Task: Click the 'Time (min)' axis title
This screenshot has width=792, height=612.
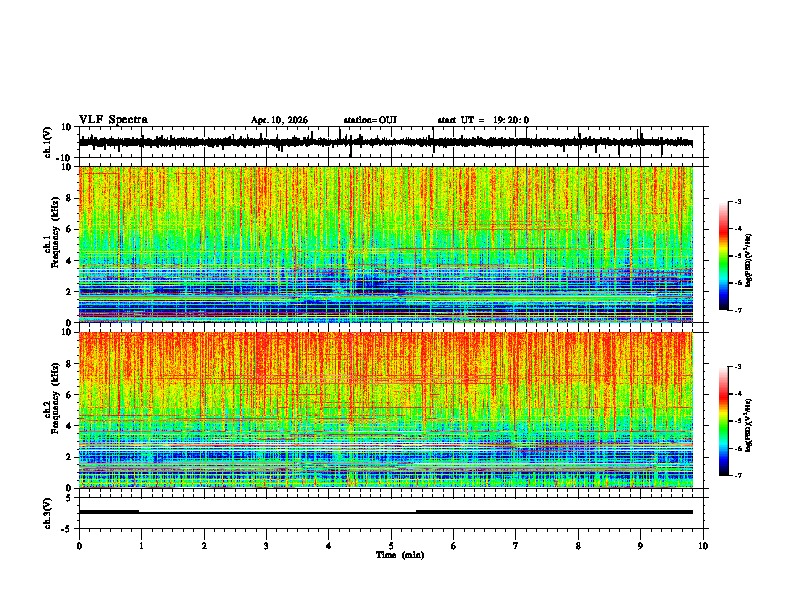Action: point(400,555)
